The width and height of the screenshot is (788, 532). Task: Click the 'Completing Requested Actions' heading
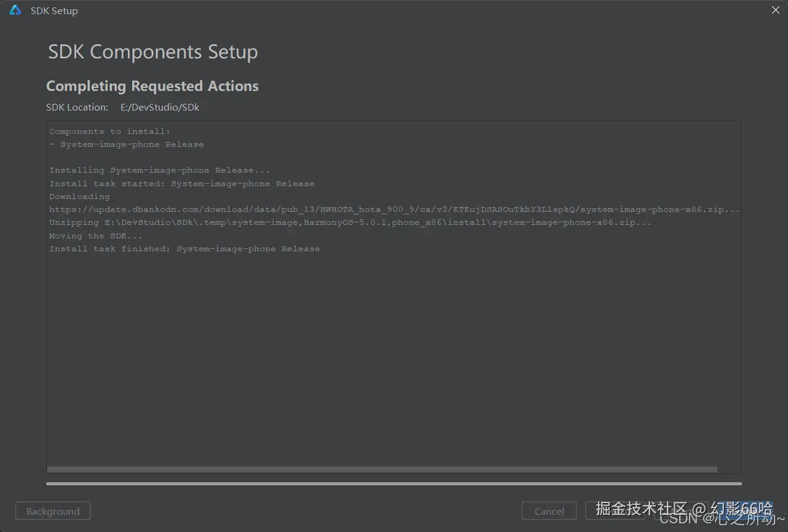[x=152, y=86]
